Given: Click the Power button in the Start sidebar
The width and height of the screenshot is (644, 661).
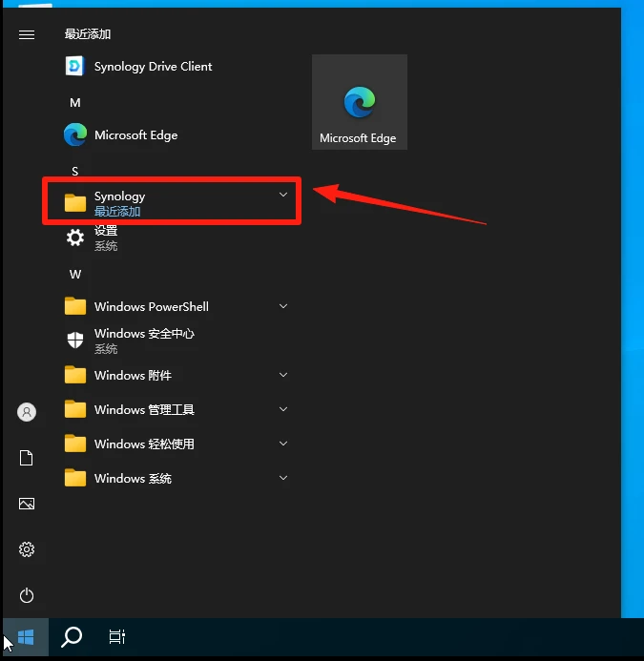Looking at the screenshot, I should (27, 595).
